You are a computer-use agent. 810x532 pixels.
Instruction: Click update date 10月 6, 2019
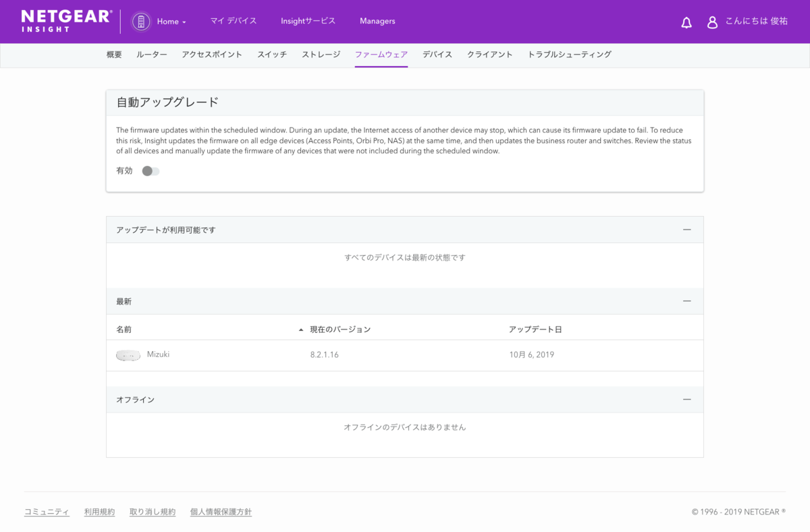pyautogui.click(x=532, y=354)
